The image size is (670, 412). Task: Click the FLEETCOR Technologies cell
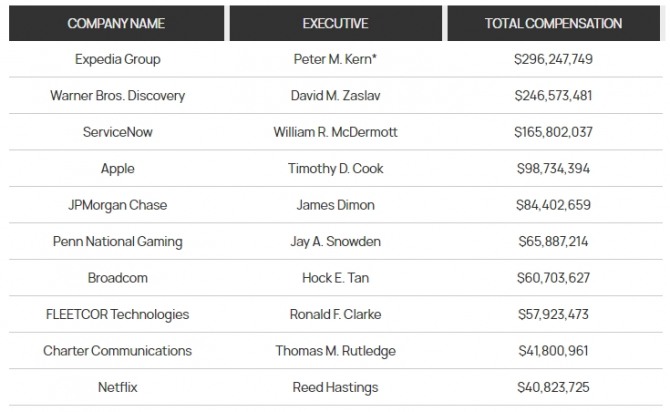[x=117, y=314]
